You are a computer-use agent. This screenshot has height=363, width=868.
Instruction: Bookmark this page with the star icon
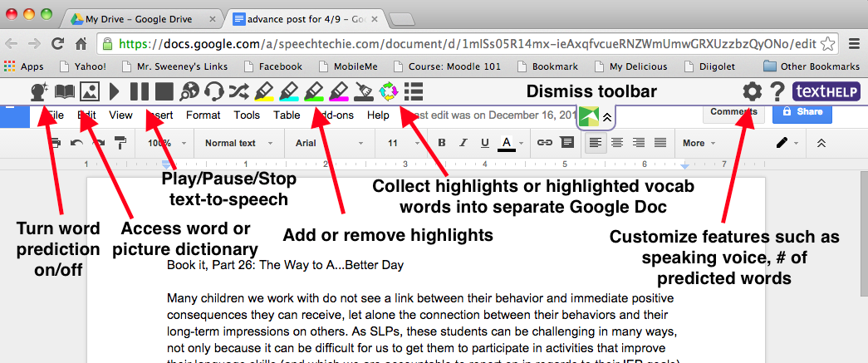tap(828, 43)
